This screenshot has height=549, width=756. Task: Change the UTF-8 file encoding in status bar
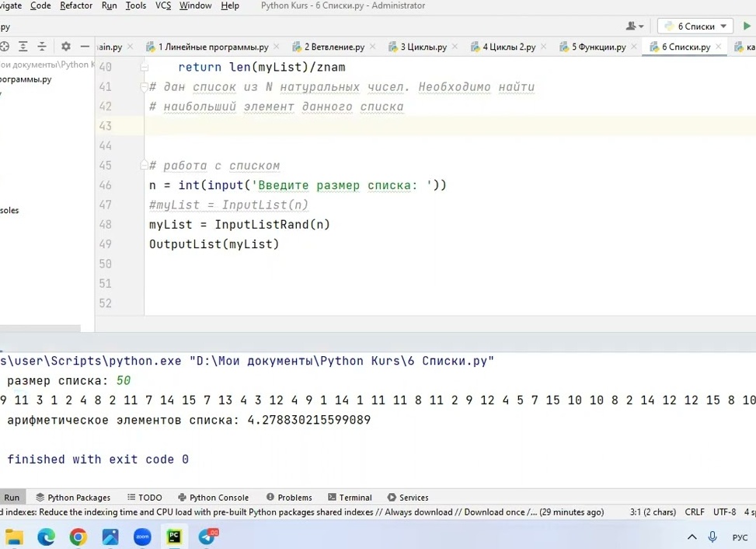(x=725, y=512)
